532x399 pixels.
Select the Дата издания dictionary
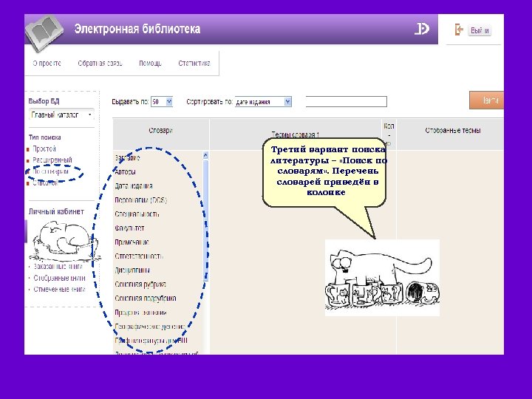pos(133,186)
